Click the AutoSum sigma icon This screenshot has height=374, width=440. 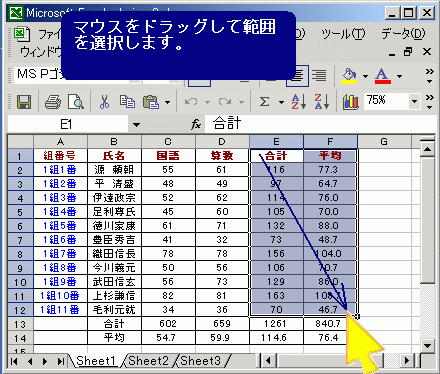264,101
